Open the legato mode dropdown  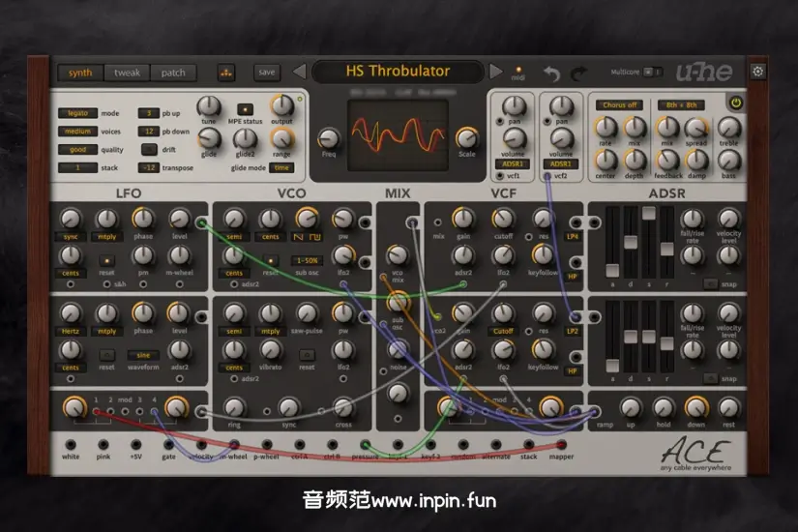click(77, 113)
